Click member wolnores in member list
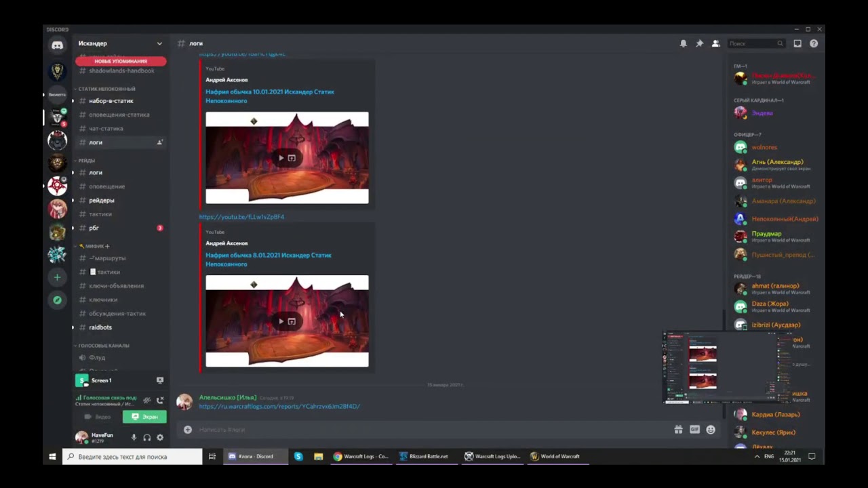The height and width of the screenshot is (488, 868). pyautogui.click(x=764, y=147)
